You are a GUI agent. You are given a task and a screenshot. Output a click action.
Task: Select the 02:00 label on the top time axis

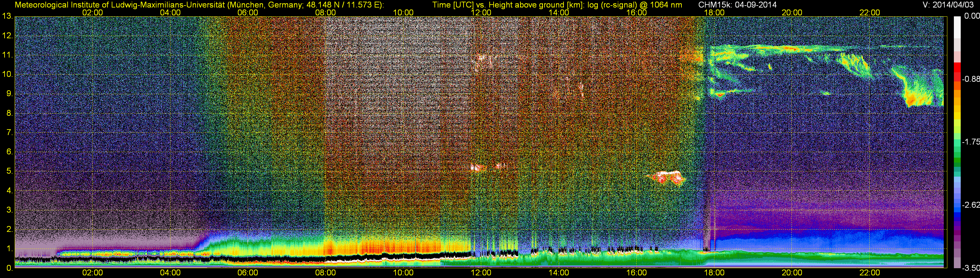click(92, 12)
